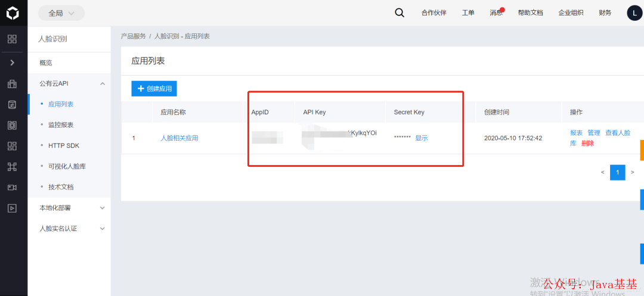Go to next page arrow
Screen dimensions: 644x296
point(633,172)
